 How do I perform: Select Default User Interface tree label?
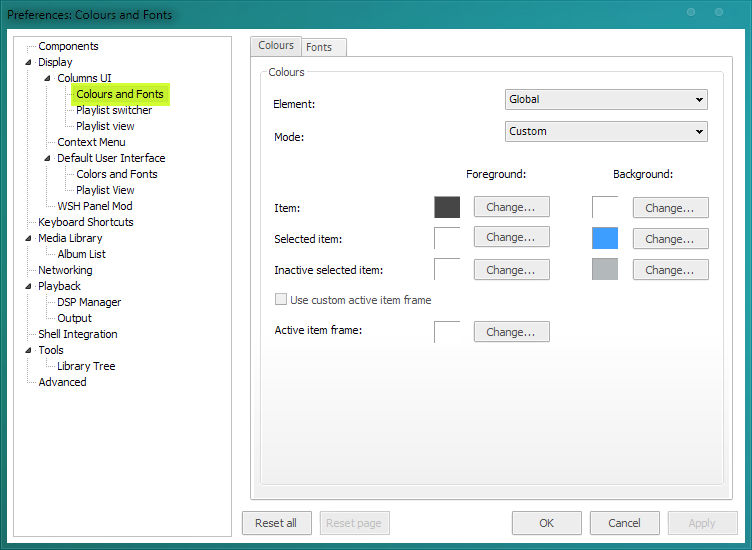click(x=111, y=158)
